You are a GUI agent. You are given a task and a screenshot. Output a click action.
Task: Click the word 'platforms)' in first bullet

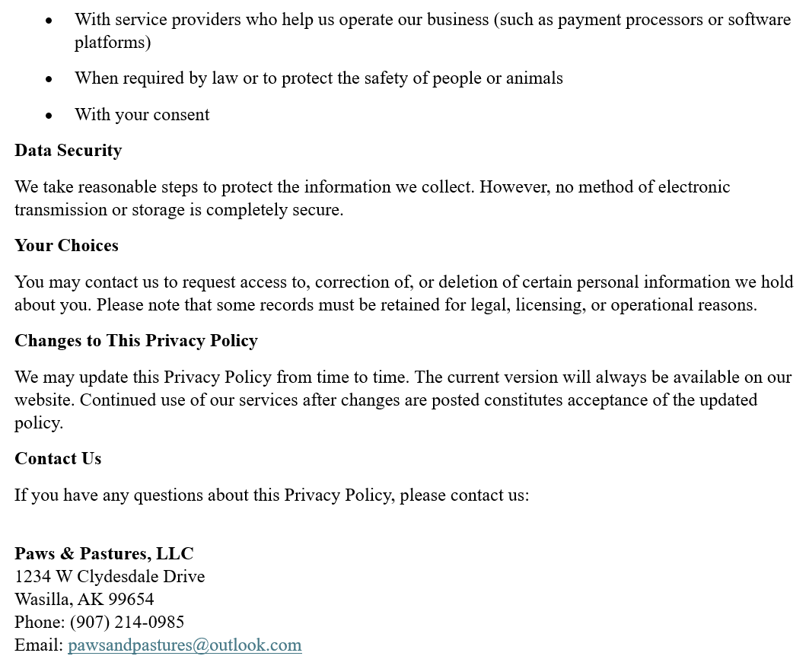[113, 43]
